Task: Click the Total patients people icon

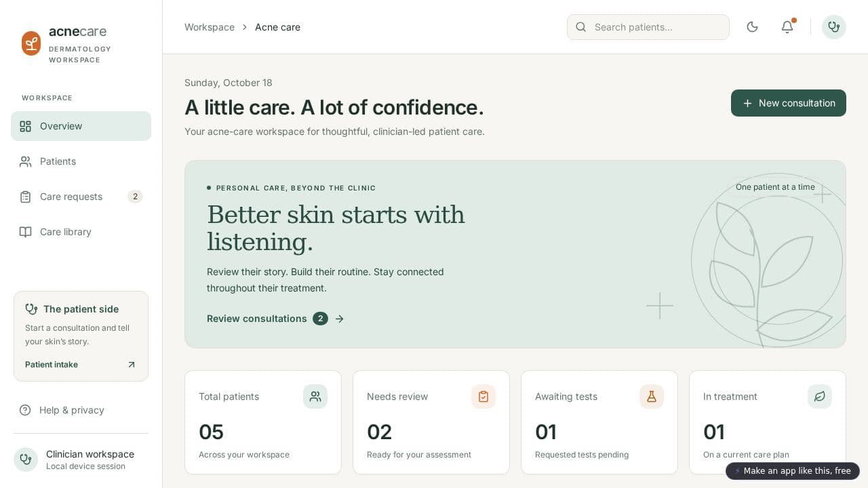Action: [315, 396]
